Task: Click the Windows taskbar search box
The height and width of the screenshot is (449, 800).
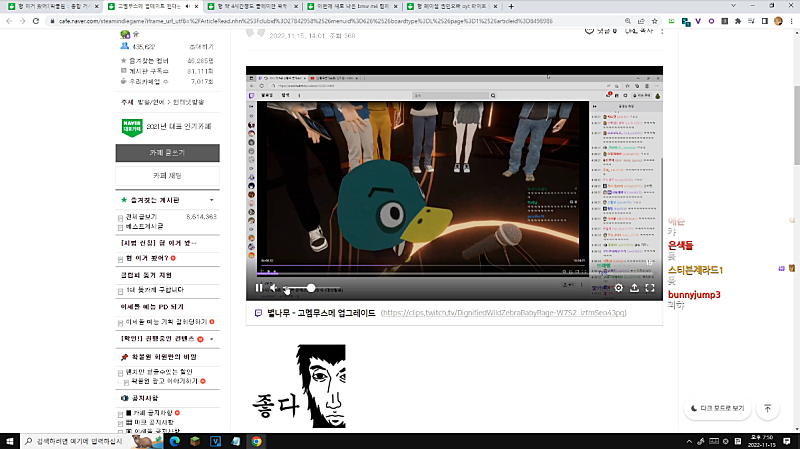Action: coord(92,441)
